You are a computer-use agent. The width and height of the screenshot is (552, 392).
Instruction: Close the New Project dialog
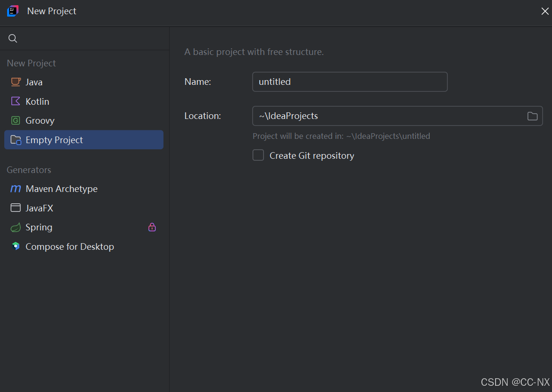(x=544, y=11)
